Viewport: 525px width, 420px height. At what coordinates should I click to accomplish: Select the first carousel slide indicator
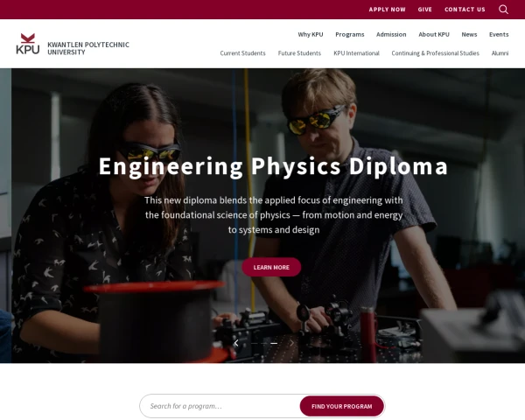point(255,343)
